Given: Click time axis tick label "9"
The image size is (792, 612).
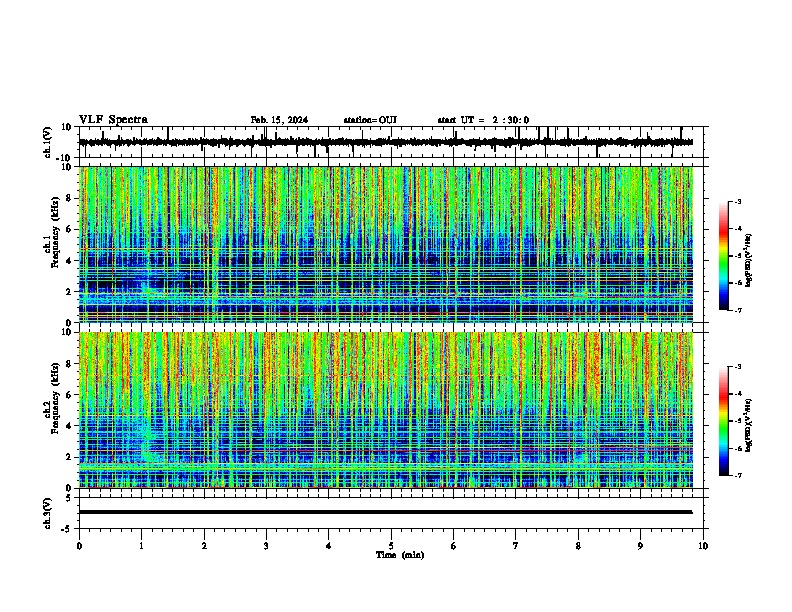Looking at the screenshot, I should point(640,546).
